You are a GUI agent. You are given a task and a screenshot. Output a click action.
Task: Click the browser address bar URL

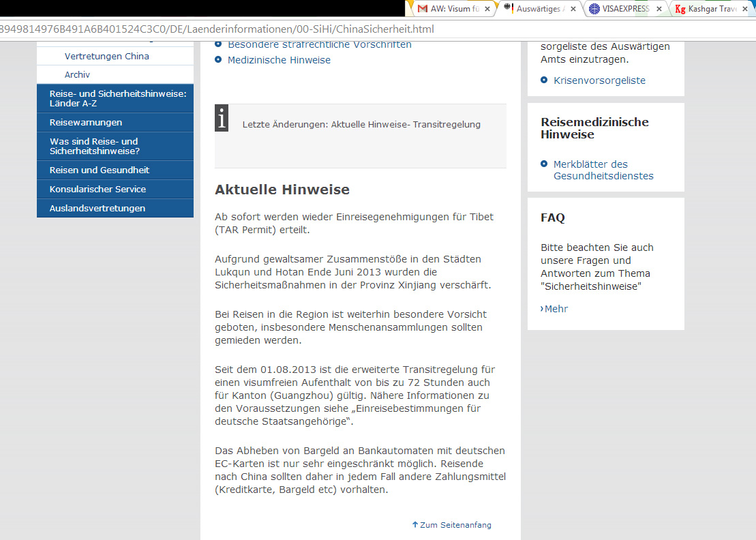(x=218, y=29)
